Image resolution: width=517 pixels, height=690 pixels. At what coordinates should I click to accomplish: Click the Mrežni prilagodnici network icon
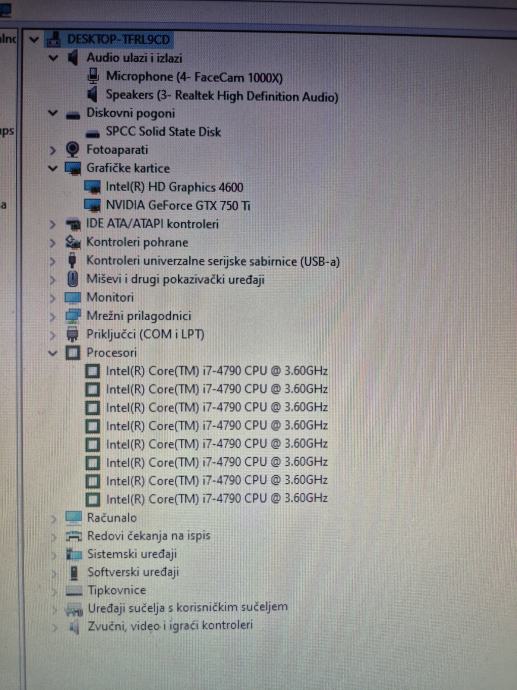73,316
